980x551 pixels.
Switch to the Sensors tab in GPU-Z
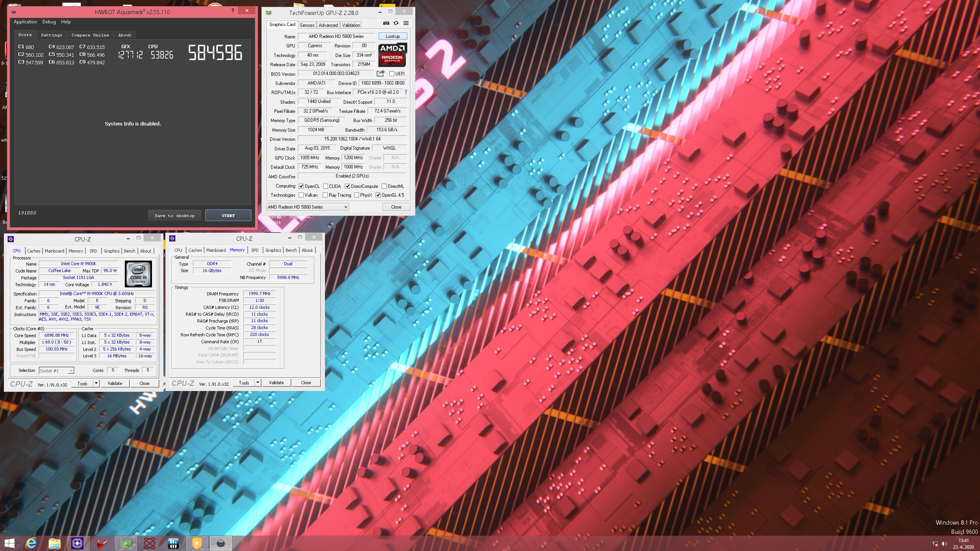pos(307,25)
